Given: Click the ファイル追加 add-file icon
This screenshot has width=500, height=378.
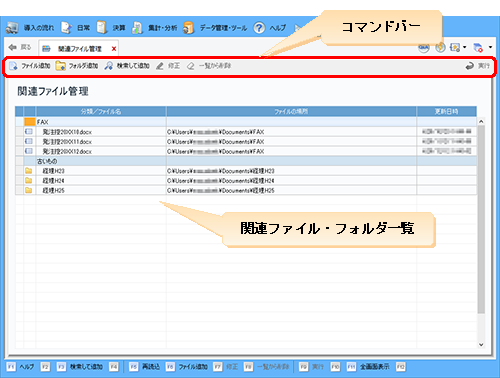Looking at the screenshot, I should pos(13,66).
